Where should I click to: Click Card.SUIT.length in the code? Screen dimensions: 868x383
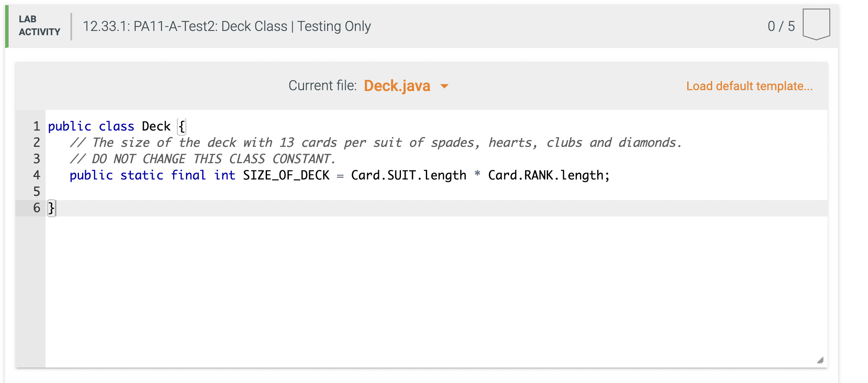[408, 175]
